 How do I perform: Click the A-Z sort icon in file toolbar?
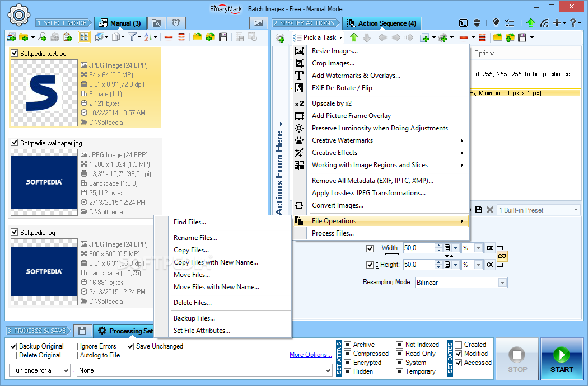point(148,37)
